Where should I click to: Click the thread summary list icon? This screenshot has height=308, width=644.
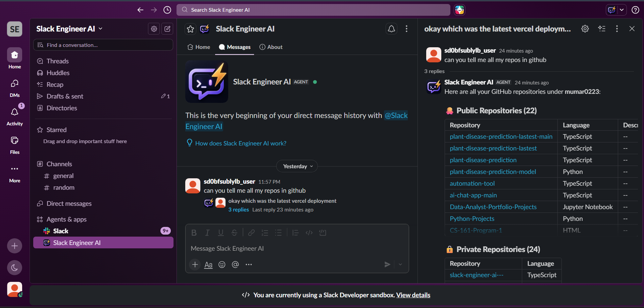602,29
